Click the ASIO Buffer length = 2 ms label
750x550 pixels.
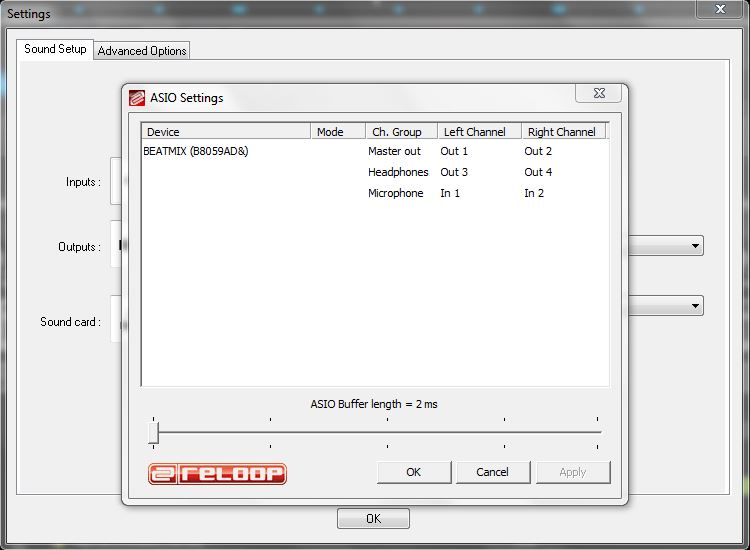pos(374,404)
